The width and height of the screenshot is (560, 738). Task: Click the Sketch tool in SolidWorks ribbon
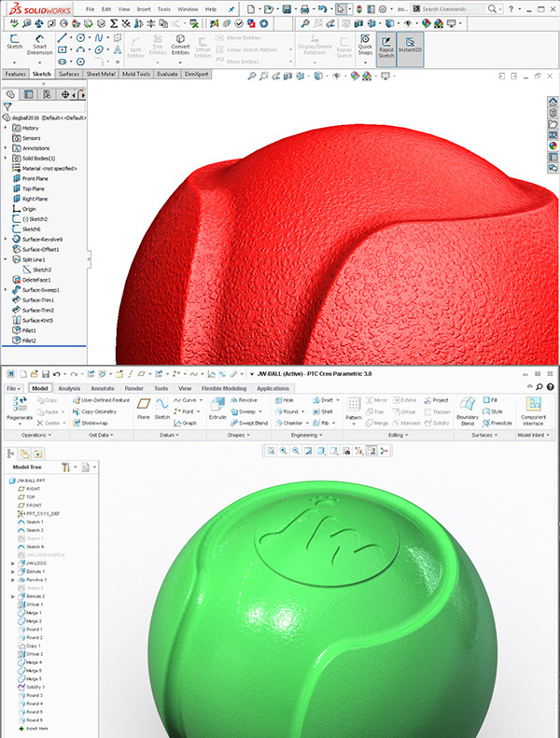point(15,42)
